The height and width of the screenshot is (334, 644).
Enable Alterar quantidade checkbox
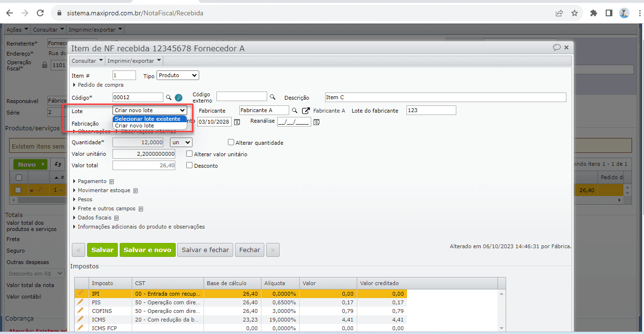pyautogui.click(x=231, y=142)
